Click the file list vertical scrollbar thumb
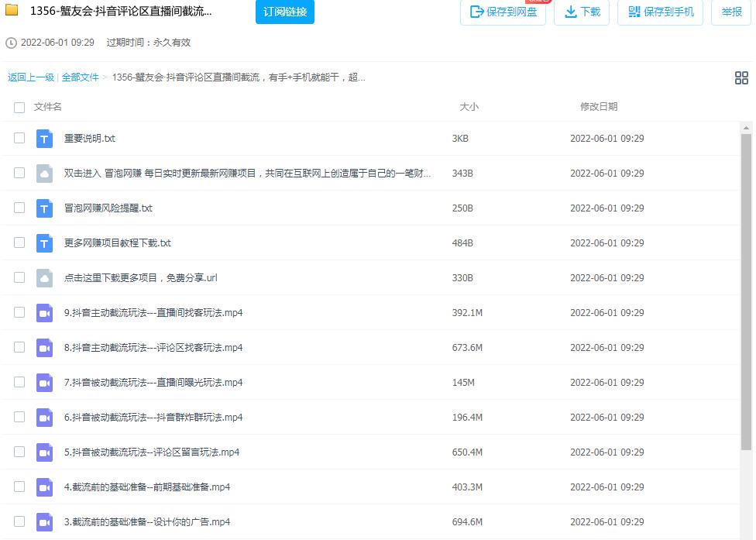This screenshot has width=756, height=540. click(x=746, y=292)
